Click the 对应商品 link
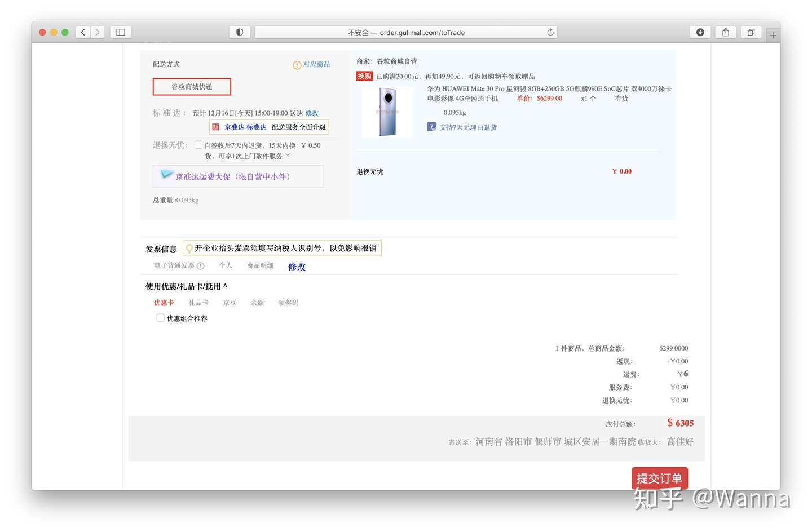This screenshot has height=532, width=812. click(x=316, y=64)
